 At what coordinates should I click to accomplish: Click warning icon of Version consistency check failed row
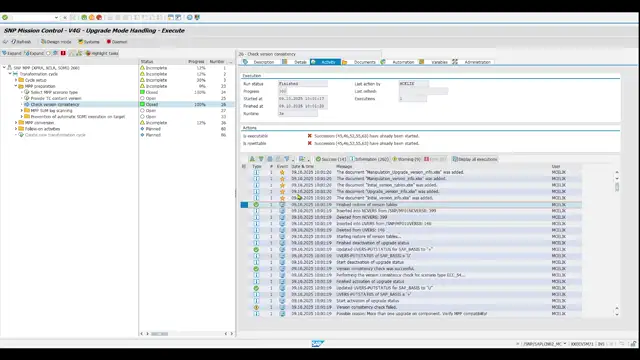[x=256, y=307]
